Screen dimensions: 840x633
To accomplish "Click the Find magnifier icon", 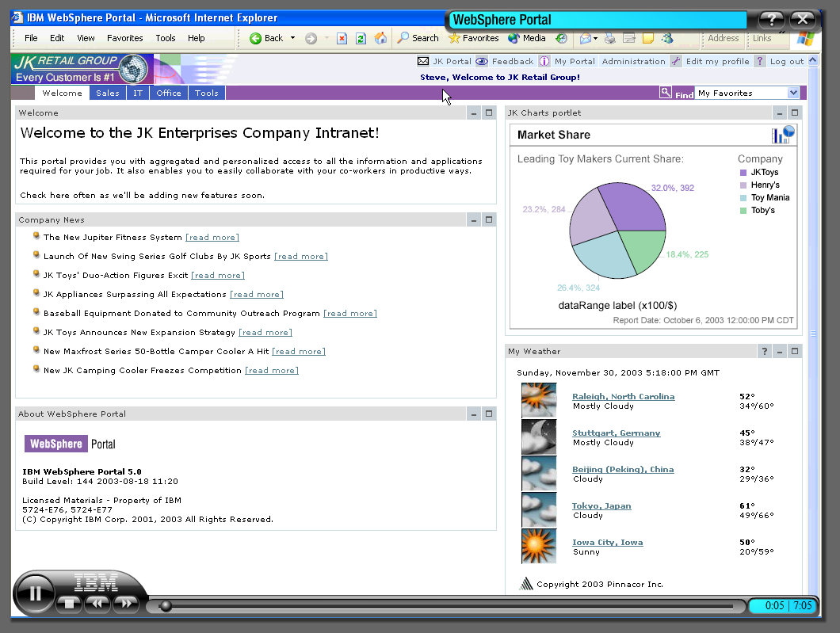I will [666, 92].
